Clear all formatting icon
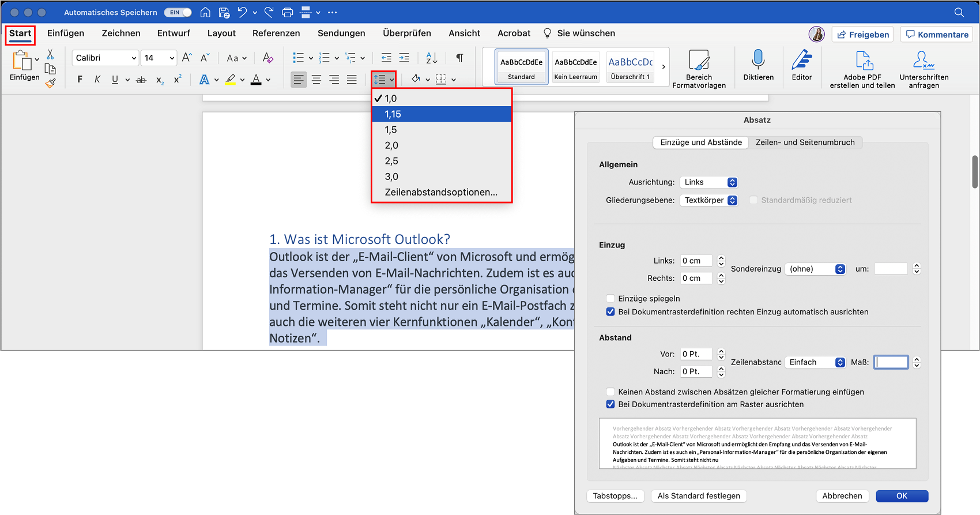Viewport: 980px width, 515px height. point(267,58)
